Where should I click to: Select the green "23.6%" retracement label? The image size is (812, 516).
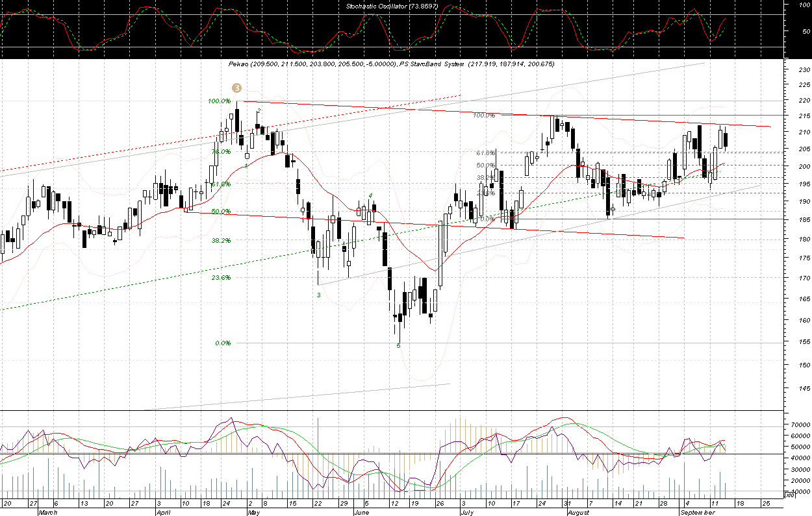click(x=221, y=278)
